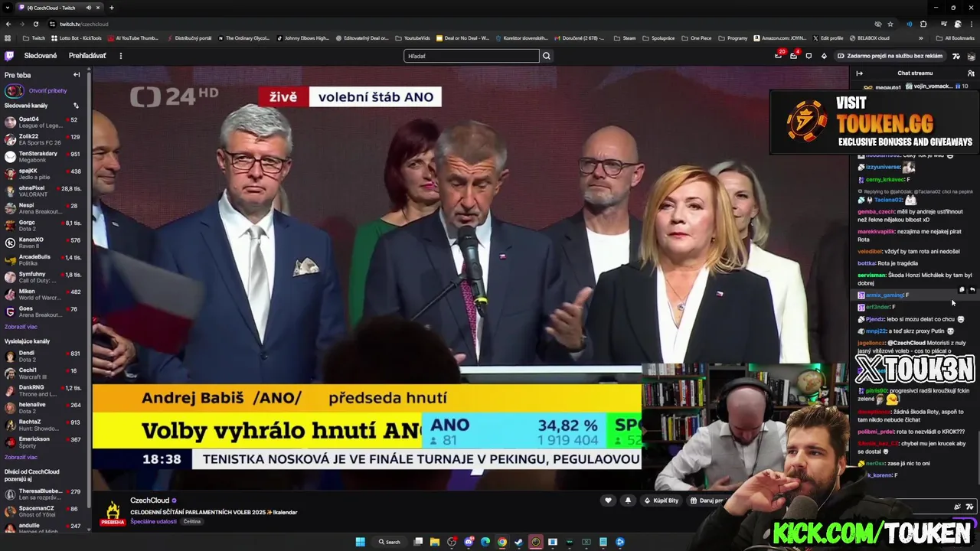Open ArcadeBulls channel in sidebar
This screenshot has height=551, width=980.
pos(44,260)
